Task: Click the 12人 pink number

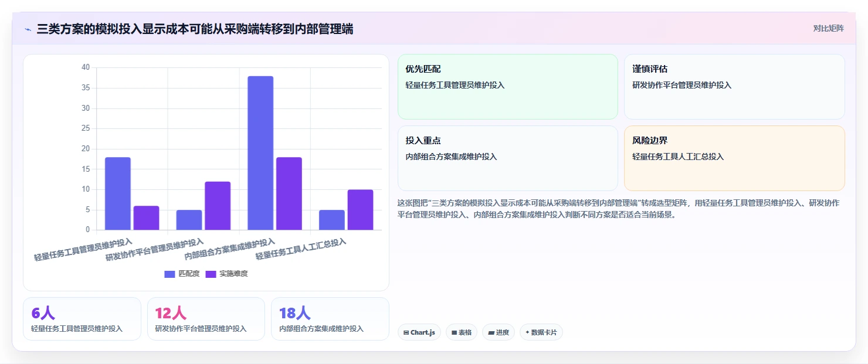Action: click(x=171, y=313)
